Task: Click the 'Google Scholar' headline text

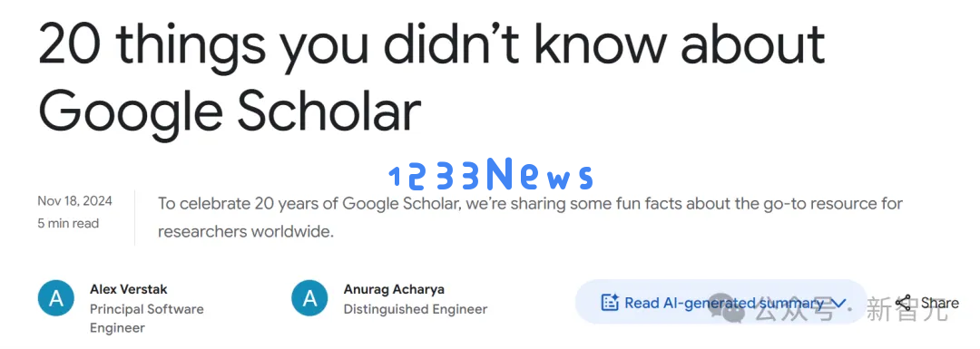Action: (x=230, y=111)
